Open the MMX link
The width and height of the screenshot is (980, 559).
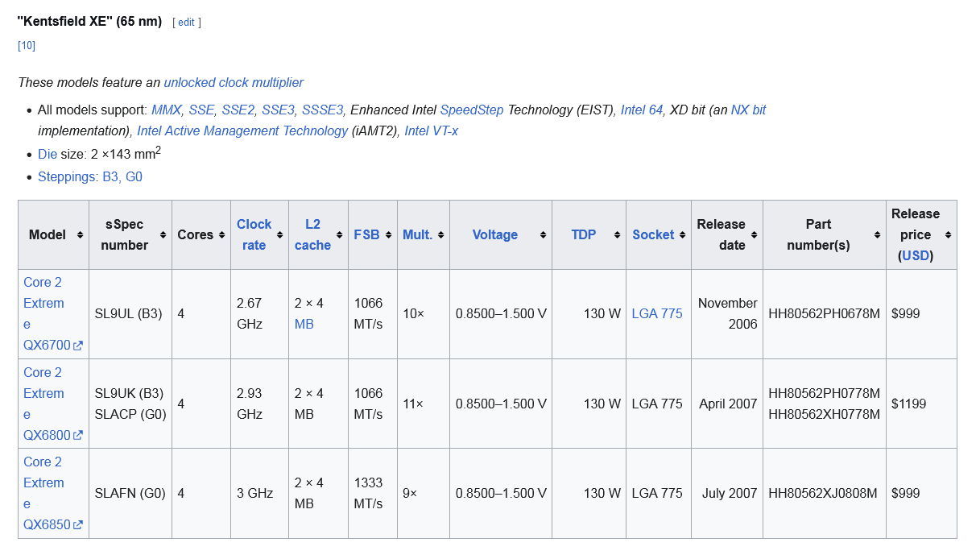click(x=167, y=110)
